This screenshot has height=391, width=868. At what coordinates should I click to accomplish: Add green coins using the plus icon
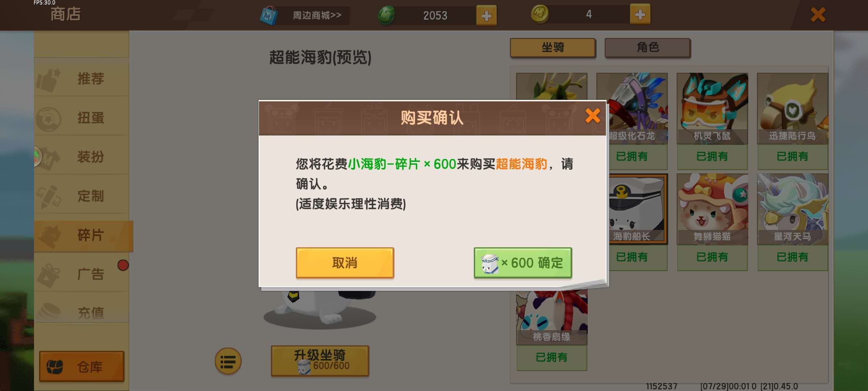tap(486, 16)
